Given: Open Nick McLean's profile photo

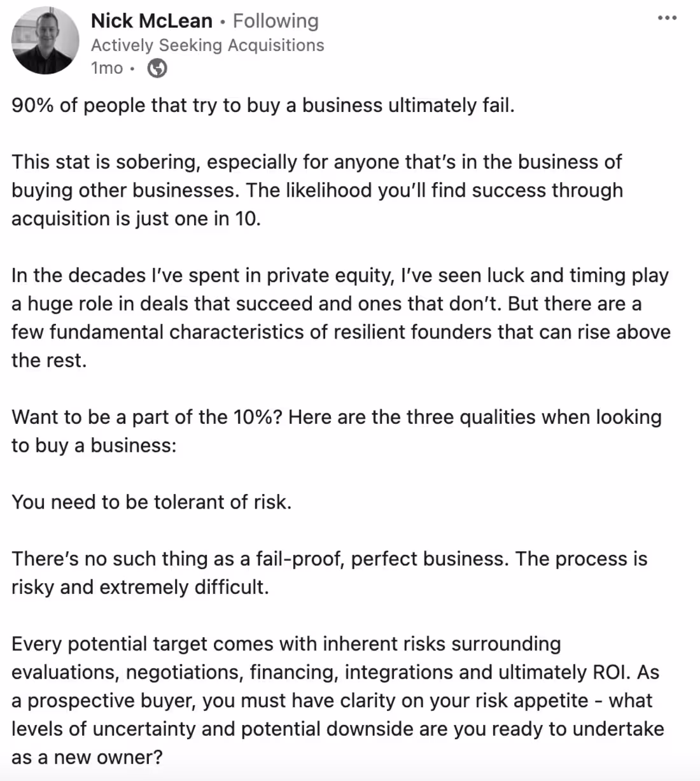Looking at the screenshot, I should click(45, 41).
